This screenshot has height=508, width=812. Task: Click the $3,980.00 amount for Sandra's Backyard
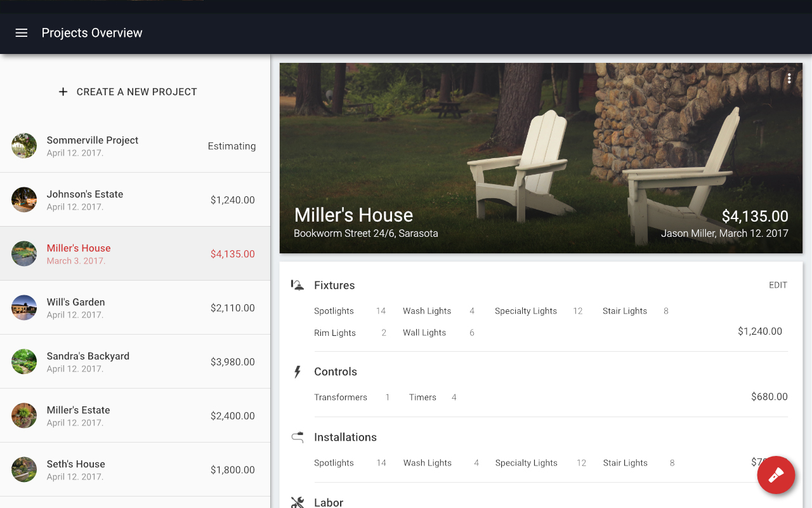[233, 362]
